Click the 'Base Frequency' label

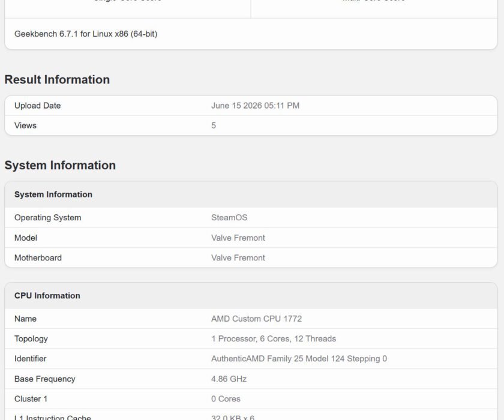coord(44,379)
